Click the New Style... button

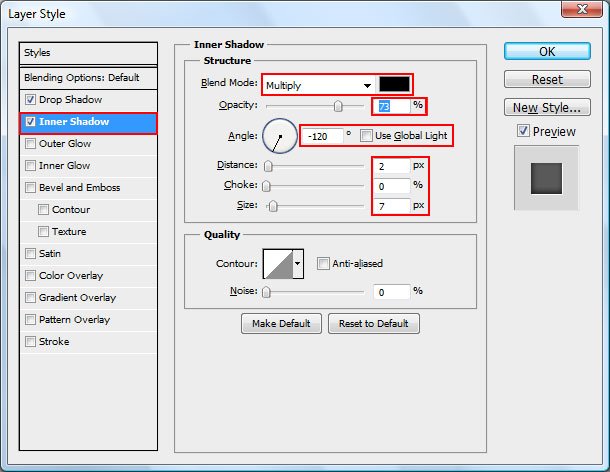[547, 107]
